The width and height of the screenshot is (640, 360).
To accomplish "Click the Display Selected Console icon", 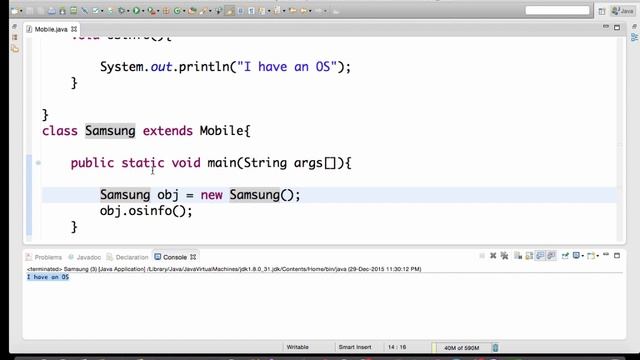I will click(576, 256).
